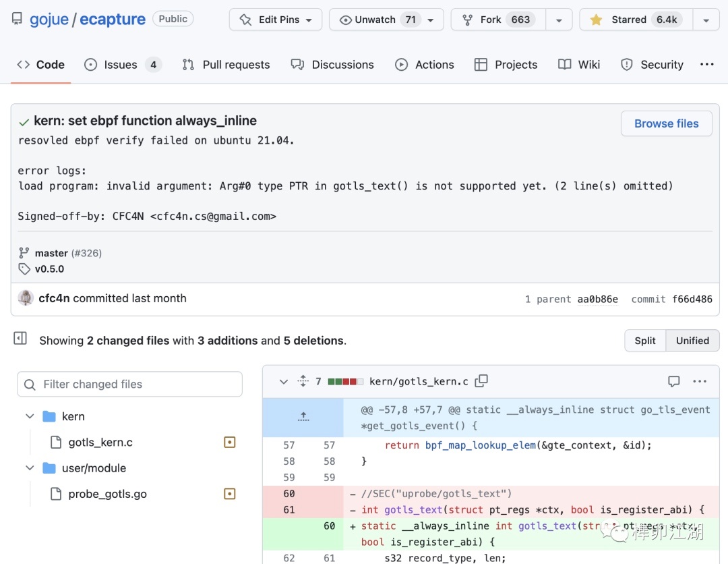Screen dimensions: 728x564
Task: Select the kern folder in file tree
Action: pos(73,416)
